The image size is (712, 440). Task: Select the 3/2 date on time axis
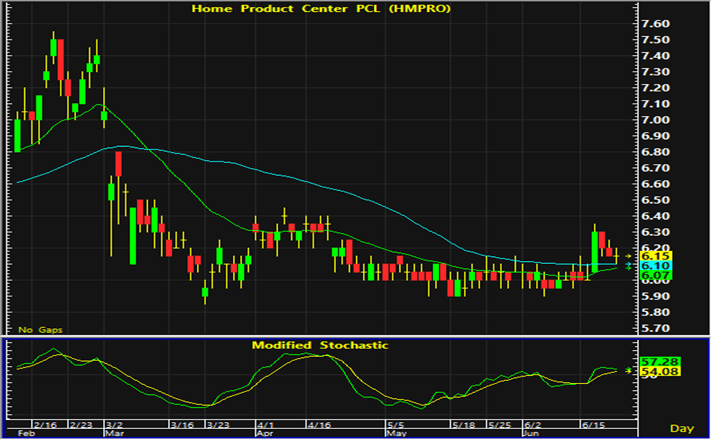(x=114, y=425)
